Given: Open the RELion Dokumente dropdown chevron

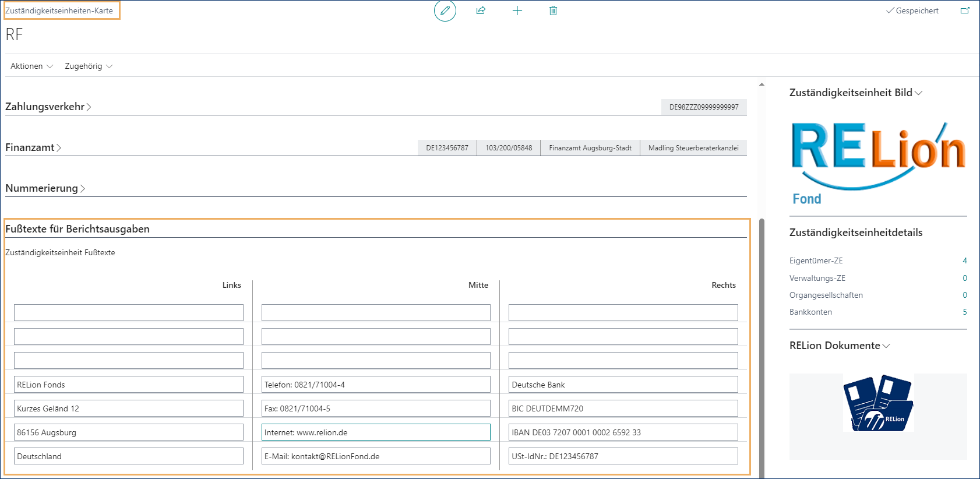Looking at the screenshot, I should click(886, 346).
